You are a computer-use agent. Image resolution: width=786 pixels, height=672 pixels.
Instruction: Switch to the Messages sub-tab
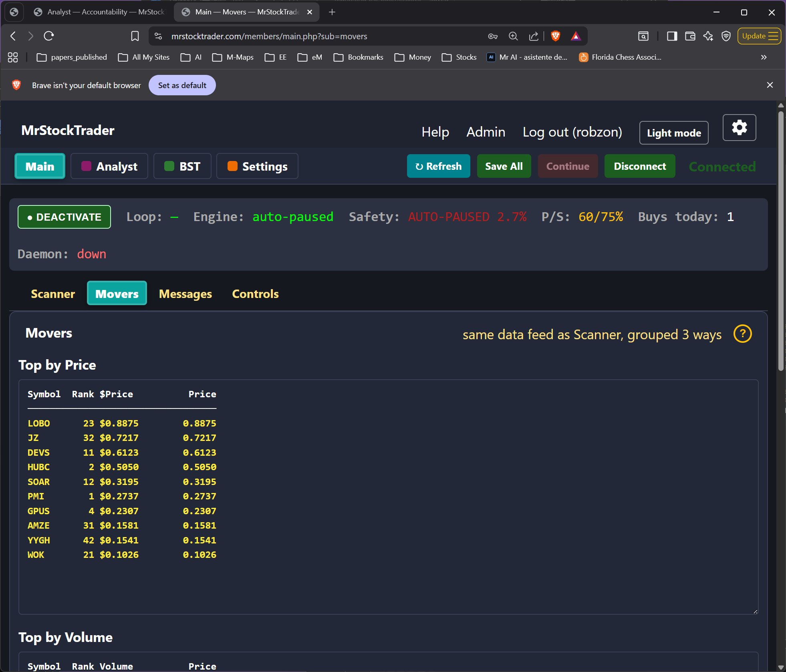[x=185, y=294]
